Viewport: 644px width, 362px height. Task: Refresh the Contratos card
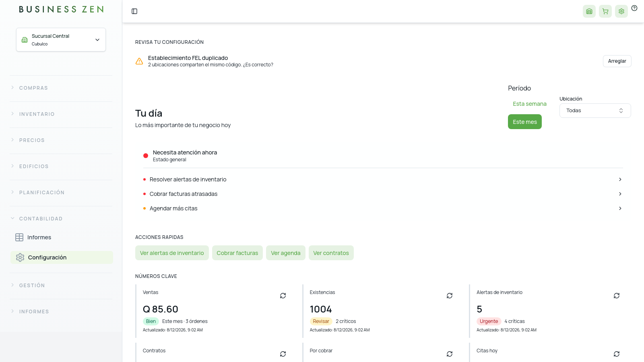283,354
